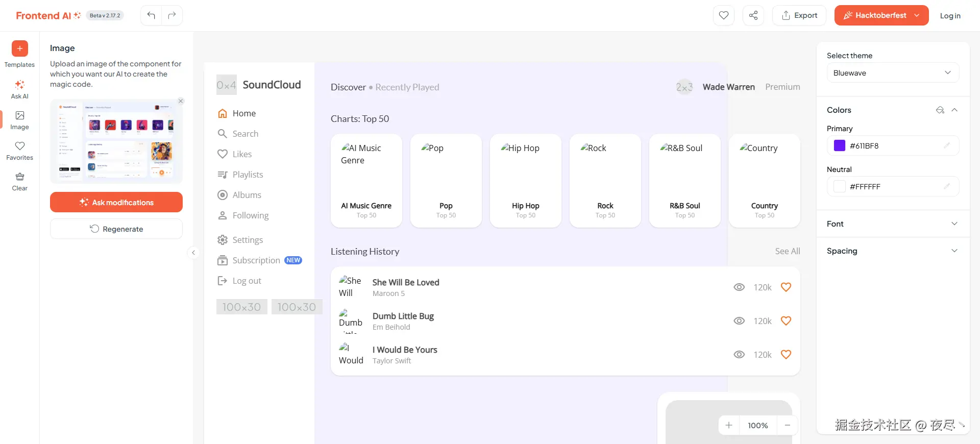
Task: Zoom out with the minus button
Action: click(788, 425)
